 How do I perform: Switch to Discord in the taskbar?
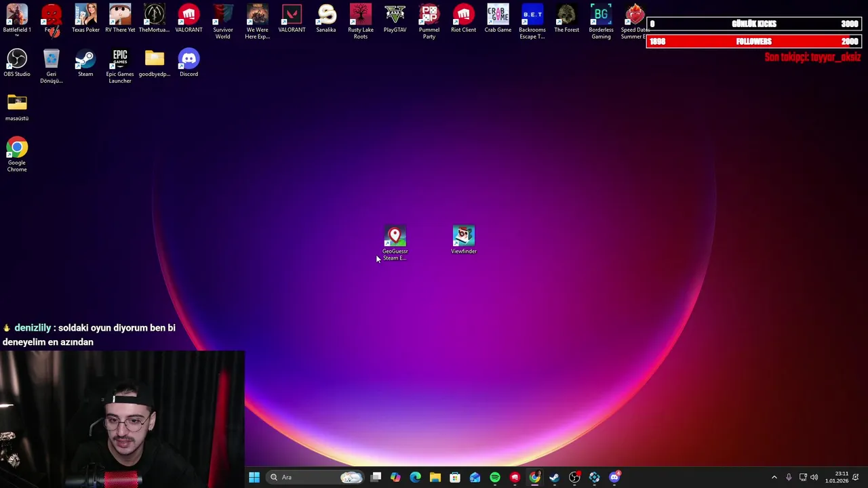pos(614,477)
